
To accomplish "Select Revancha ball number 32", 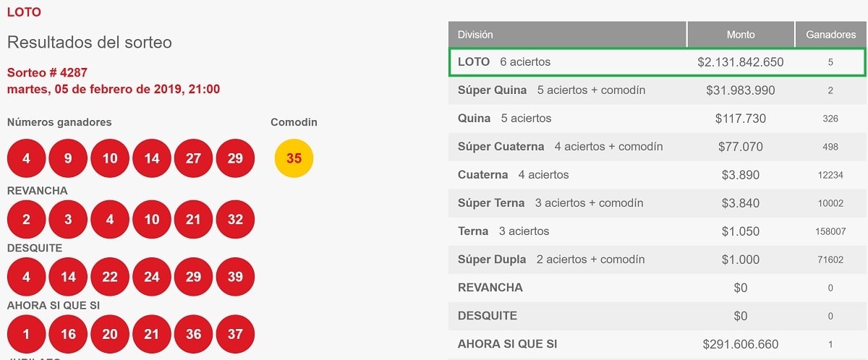I will 235,219.
